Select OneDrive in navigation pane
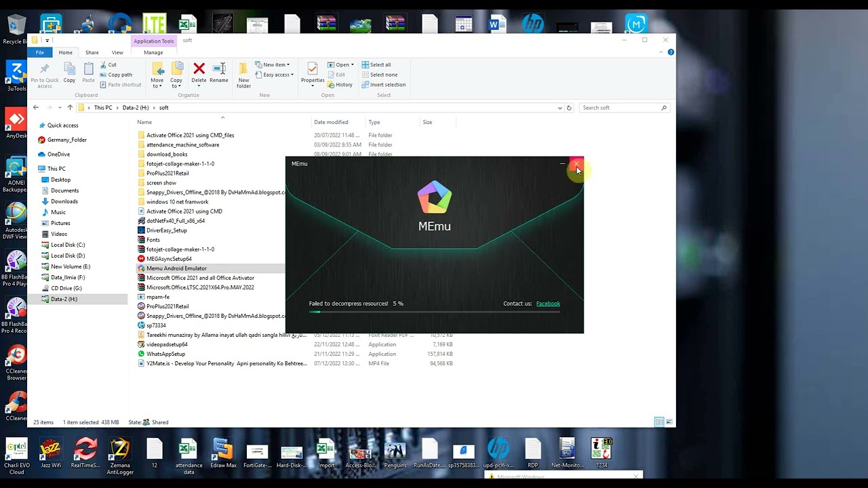Screen dimensions: 868x488 pos(58,154)
